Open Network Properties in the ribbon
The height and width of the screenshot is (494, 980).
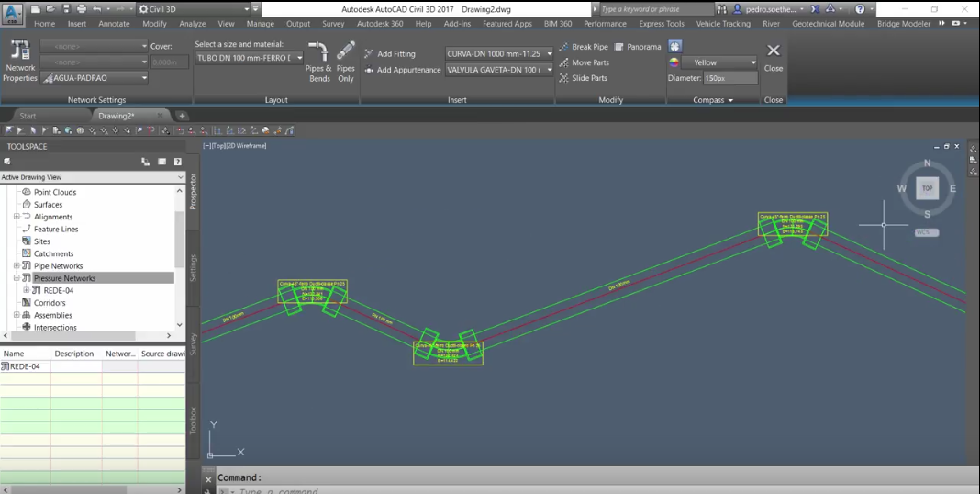coord(20,62)
